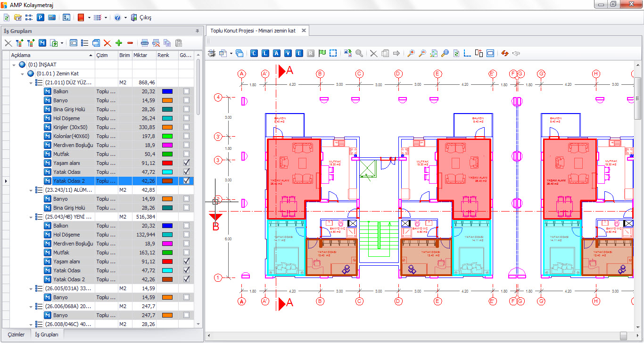The height and width of the screenshot is (343, 644).
Task: Click the blue M icon in İş Grupları toolbar
Action: coord(42,43)
